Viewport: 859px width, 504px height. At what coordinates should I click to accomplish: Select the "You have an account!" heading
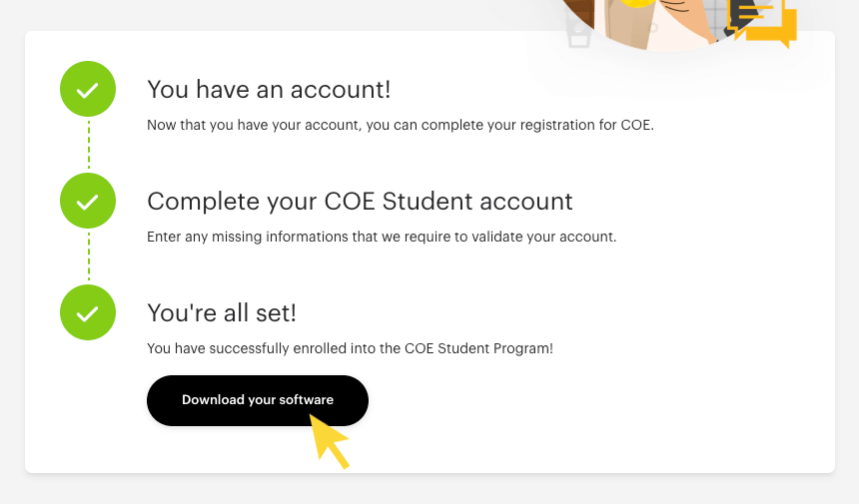pos(269,90)
